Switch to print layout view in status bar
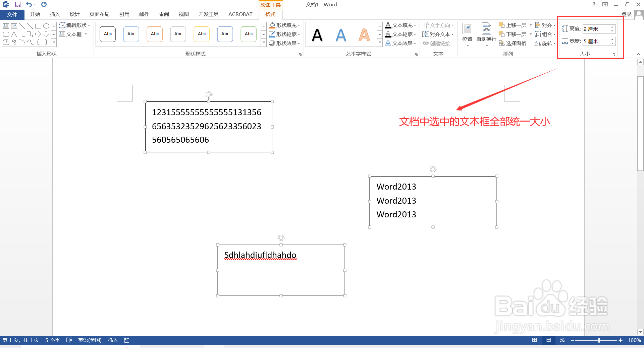644x348 pixels. coord(548,340)
